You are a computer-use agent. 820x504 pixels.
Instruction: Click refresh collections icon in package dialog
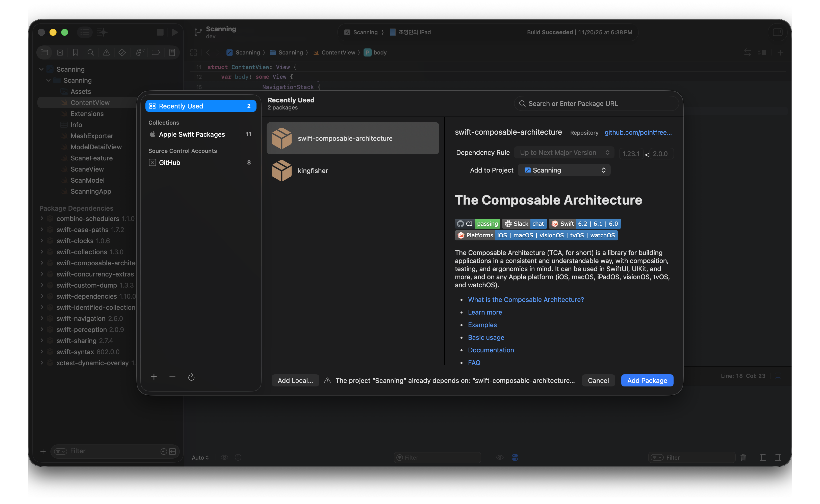(191, 377)
